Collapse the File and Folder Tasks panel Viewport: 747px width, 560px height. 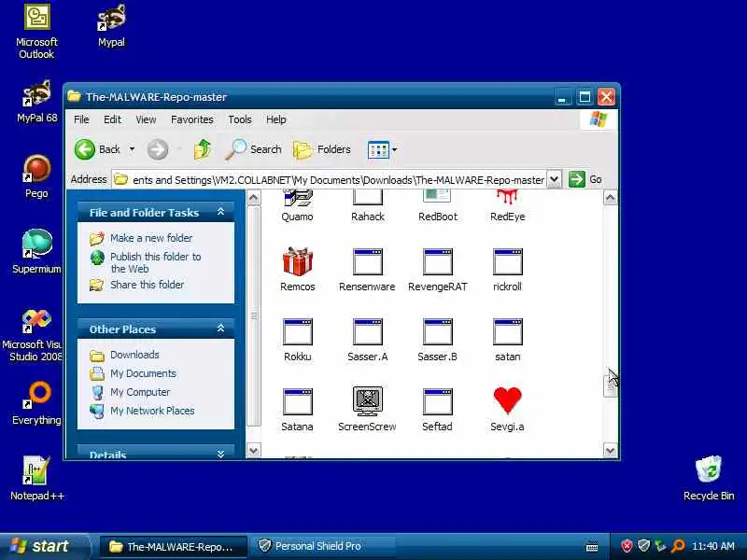(x=220, y=212)
